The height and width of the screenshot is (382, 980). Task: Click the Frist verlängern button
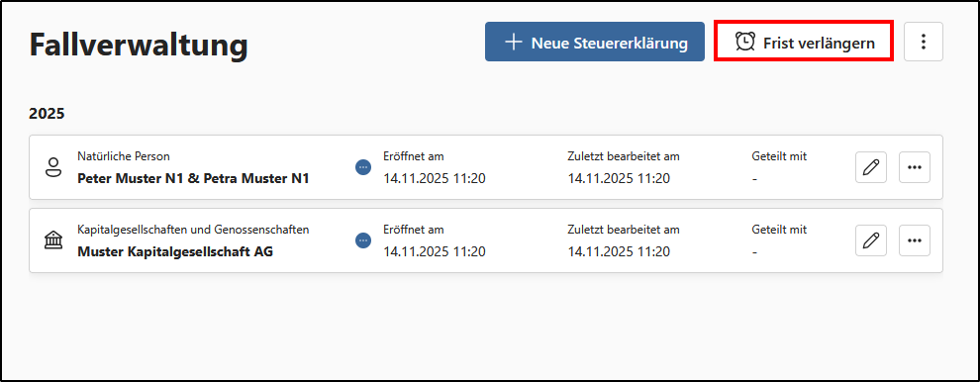tap(804, 42)
